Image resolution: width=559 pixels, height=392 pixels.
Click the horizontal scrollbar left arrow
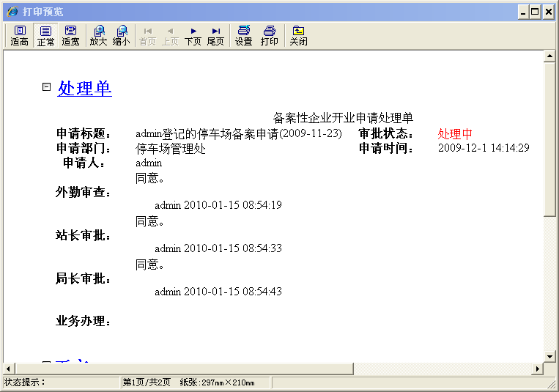click(8, 368)
